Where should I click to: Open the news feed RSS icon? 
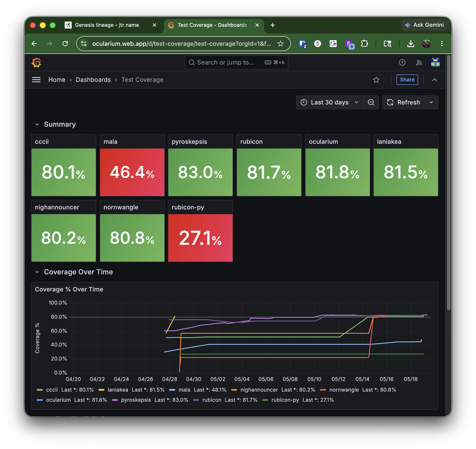(419, 63)
